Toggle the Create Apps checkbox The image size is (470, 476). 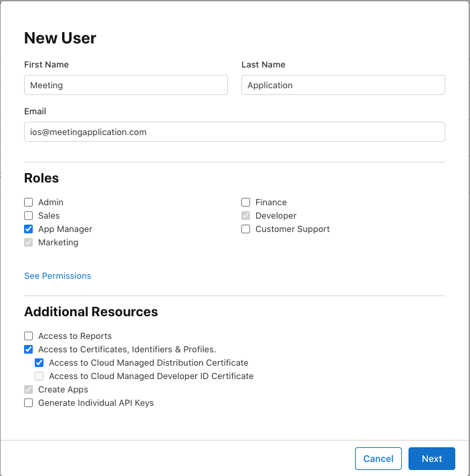(28, 389)
